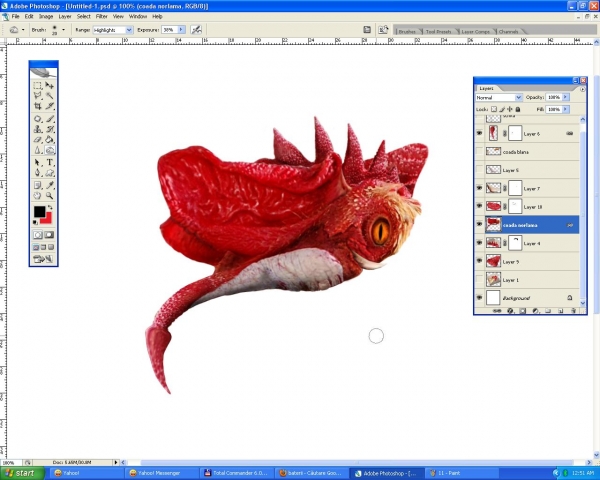Select the Custom Shape tool
This screenshot has width=600, height=480.
click(x=49, y=173)
